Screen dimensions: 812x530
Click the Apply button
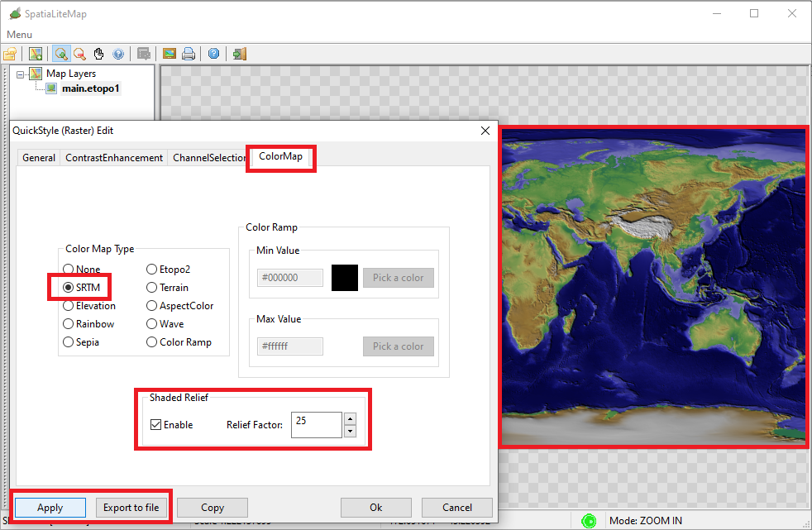[50, 508]
